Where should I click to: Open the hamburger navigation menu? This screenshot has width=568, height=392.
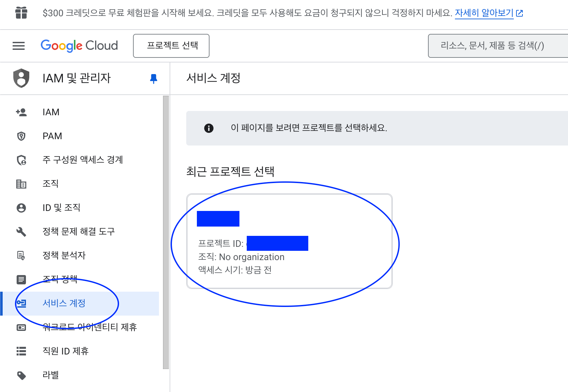tap(19, 46)
